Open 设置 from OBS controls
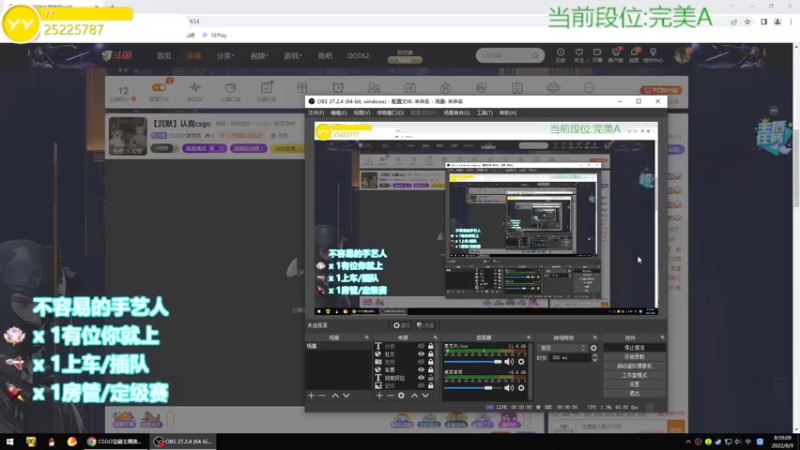The image size is (800, 450). pyautogui.click(x=634, y=384)
